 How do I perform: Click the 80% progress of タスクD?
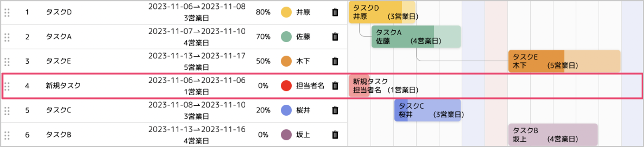coord(263,12)
